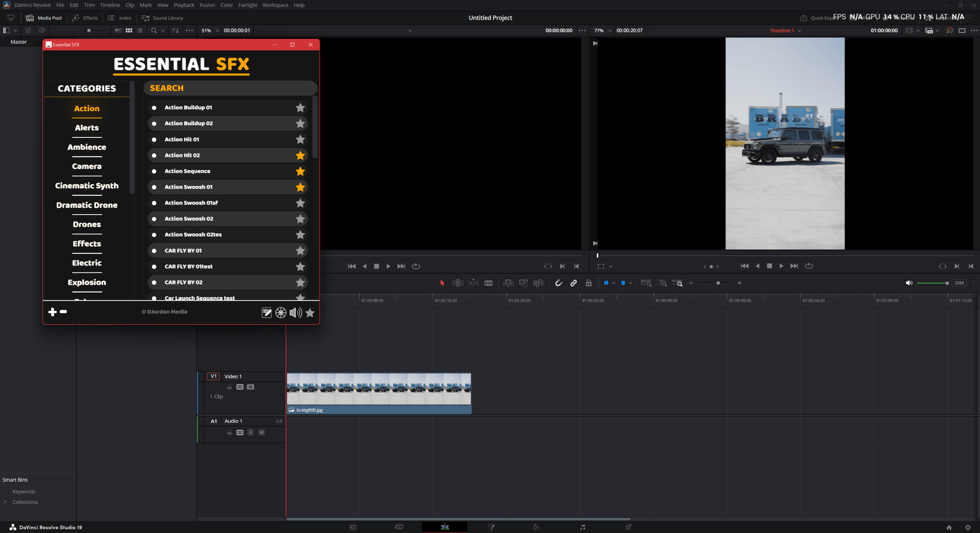Open the Fusion menu

(x=207, y=5)
